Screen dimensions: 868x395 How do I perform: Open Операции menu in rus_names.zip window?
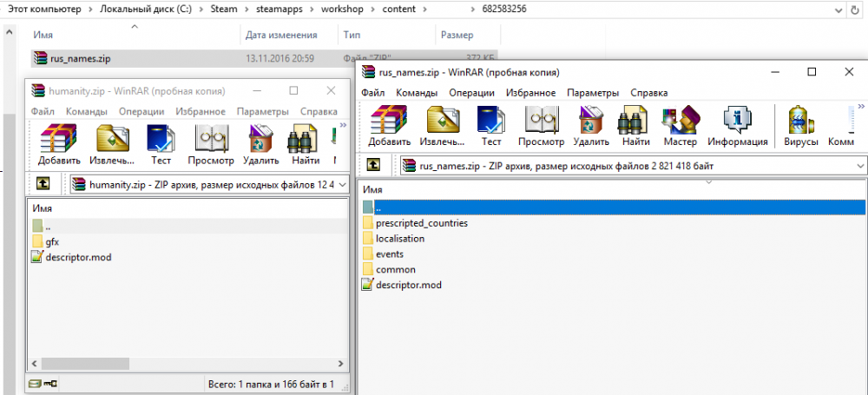click(x=471, y=93)
